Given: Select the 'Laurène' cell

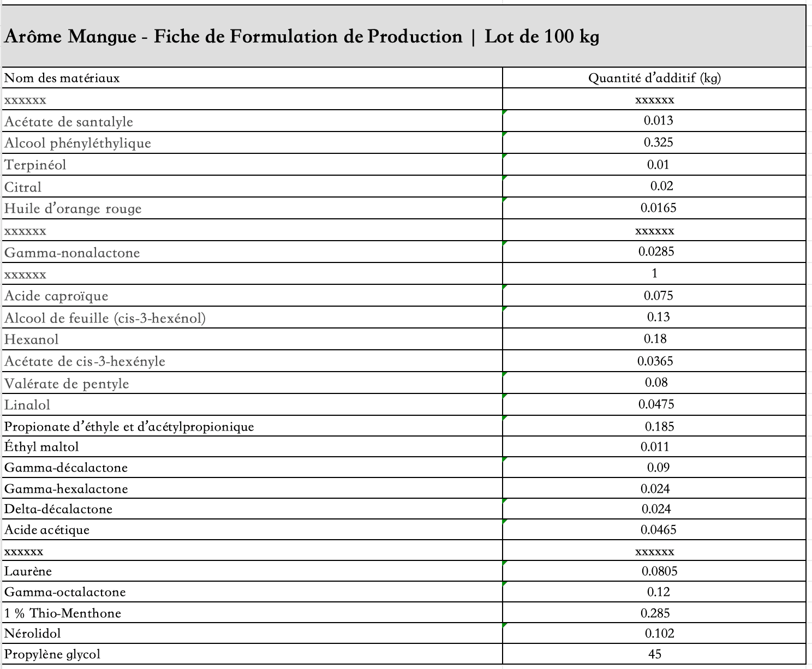Looking at the screenshot, I should pos(252,571).
